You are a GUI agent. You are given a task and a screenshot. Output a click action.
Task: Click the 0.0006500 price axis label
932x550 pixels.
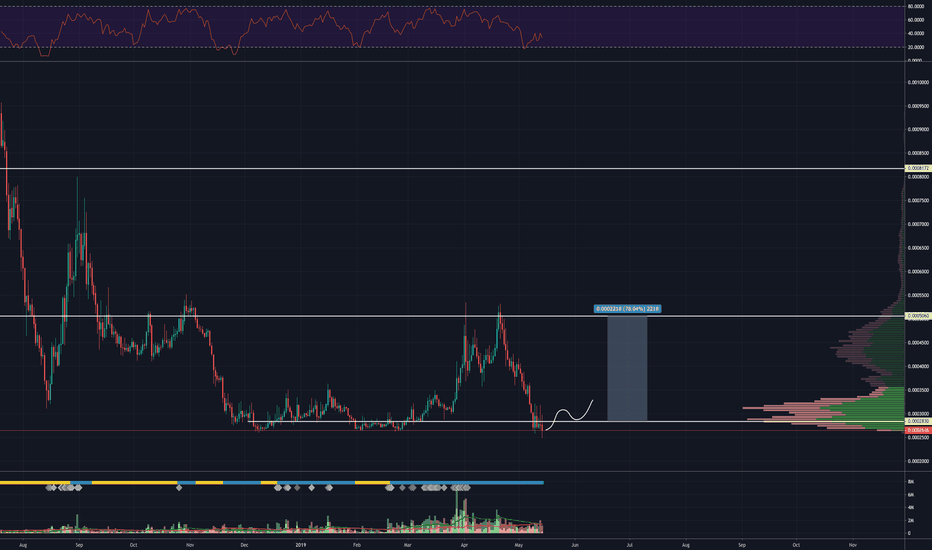919,248
